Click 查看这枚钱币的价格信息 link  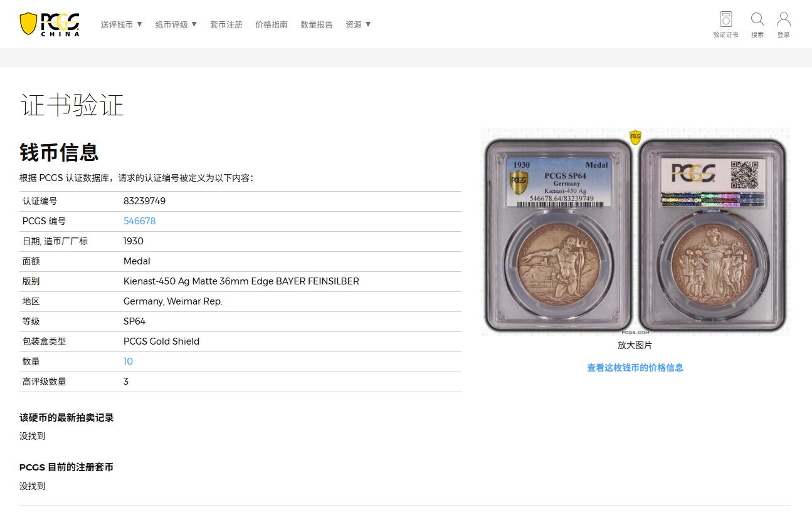tap(635, 368)
